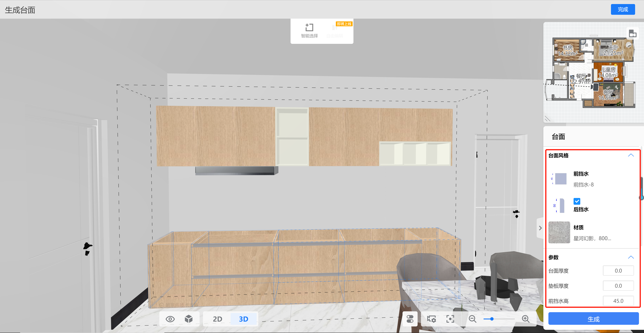The width and height of the screenshot is (644, 333).
Task: Click the 前挡水高 input field
Action: pyautogui.click(x=618, y=301)
